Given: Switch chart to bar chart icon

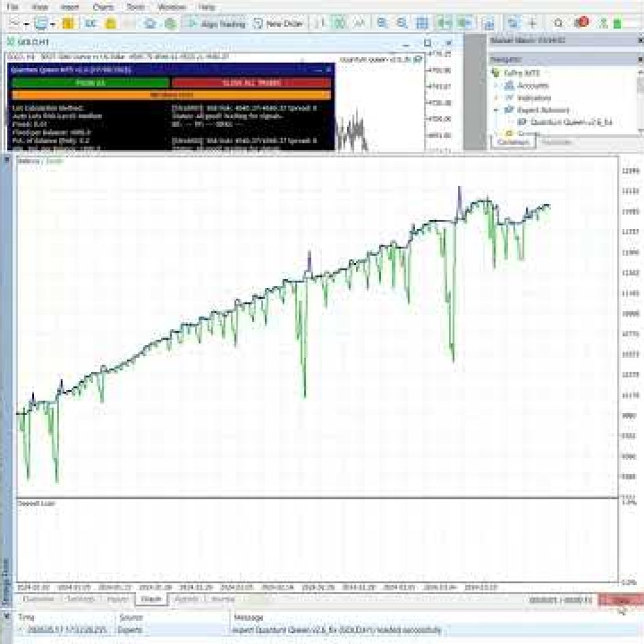Looking at the screenshot, I should click(x=319, y=23).
